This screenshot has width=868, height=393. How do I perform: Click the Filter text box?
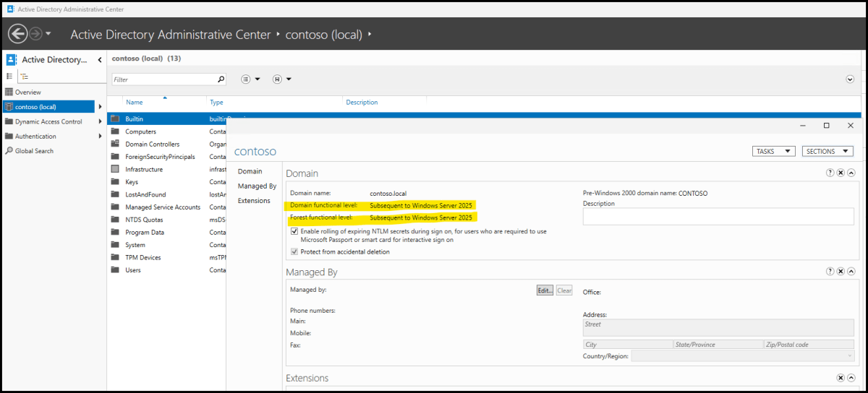click(x=163, y=79)
